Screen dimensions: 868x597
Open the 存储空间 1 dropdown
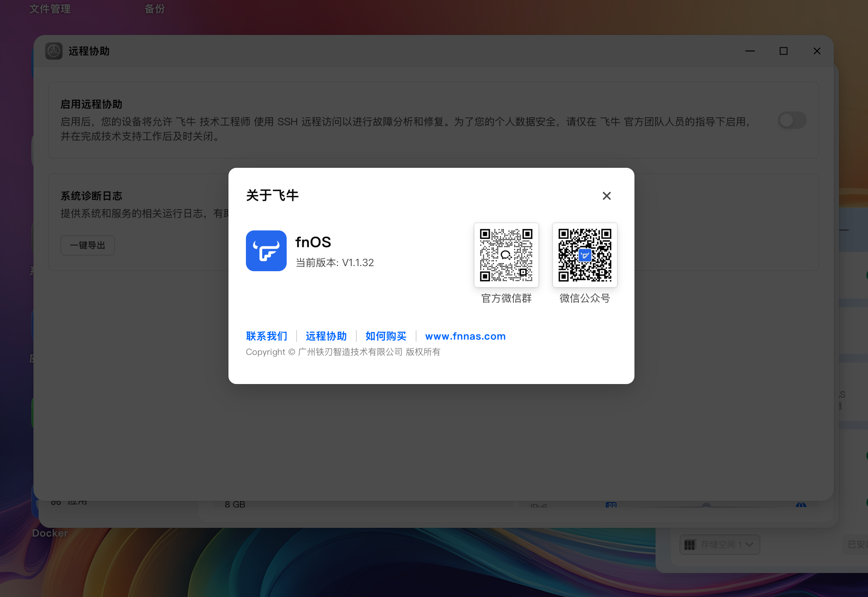(x=720, y=544)
